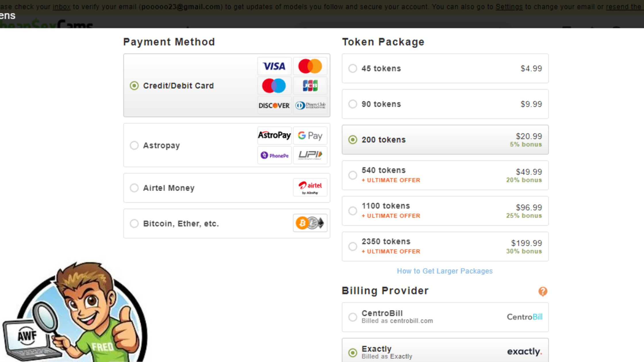Select the 540 tokens Ultimate Offer
The height and width of the screenshot is (362, 644).
353,175
